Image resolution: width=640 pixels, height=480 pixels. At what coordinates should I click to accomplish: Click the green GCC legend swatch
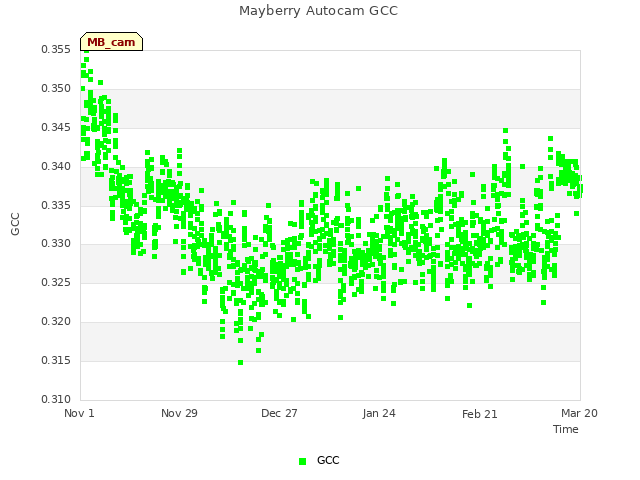coord(302,461)
